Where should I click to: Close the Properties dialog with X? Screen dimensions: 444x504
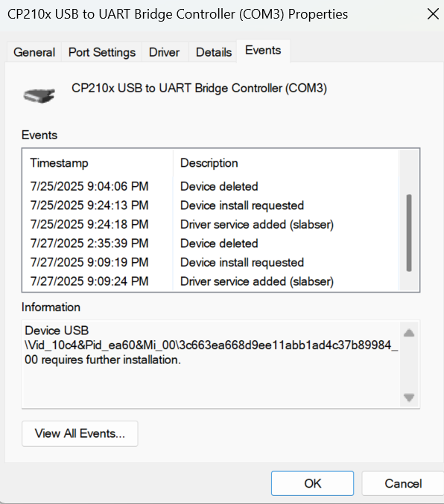pos(433,14)
